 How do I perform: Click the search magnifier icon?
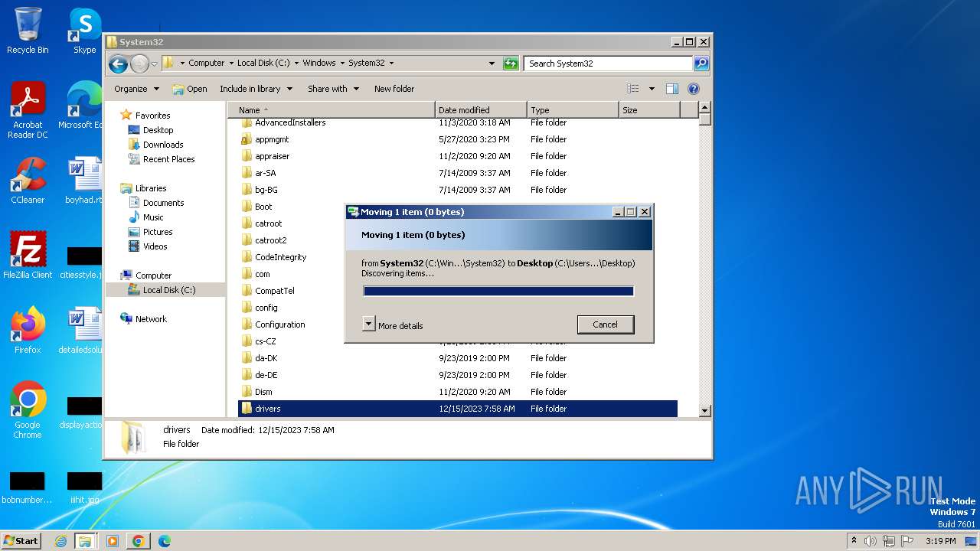(x=701, y=64)
